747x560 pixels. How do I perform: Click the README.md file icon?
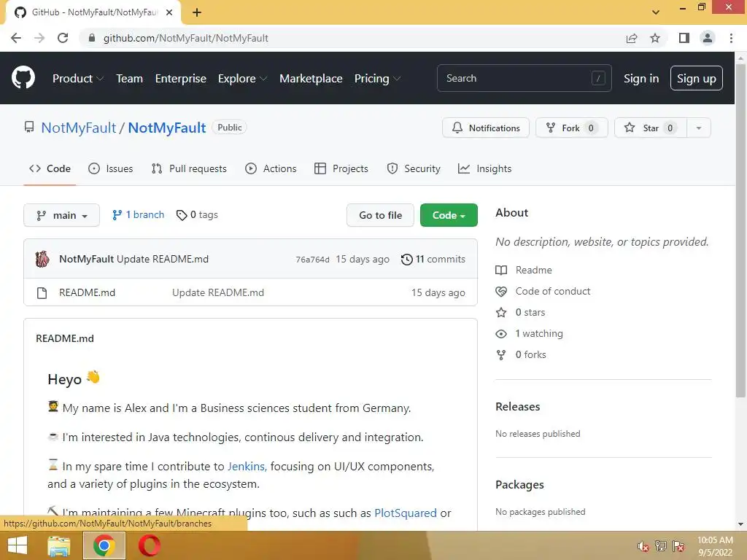pyautogui.click(x=42, y=293)
